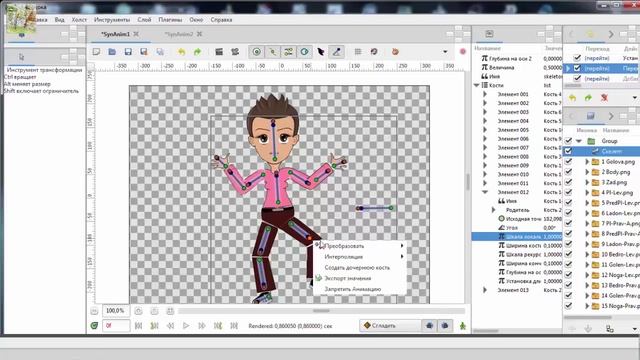This screenshot has width=640, height=360.
Task: Open toolbar overflow dropdown arrow
Action: (445, 52)
